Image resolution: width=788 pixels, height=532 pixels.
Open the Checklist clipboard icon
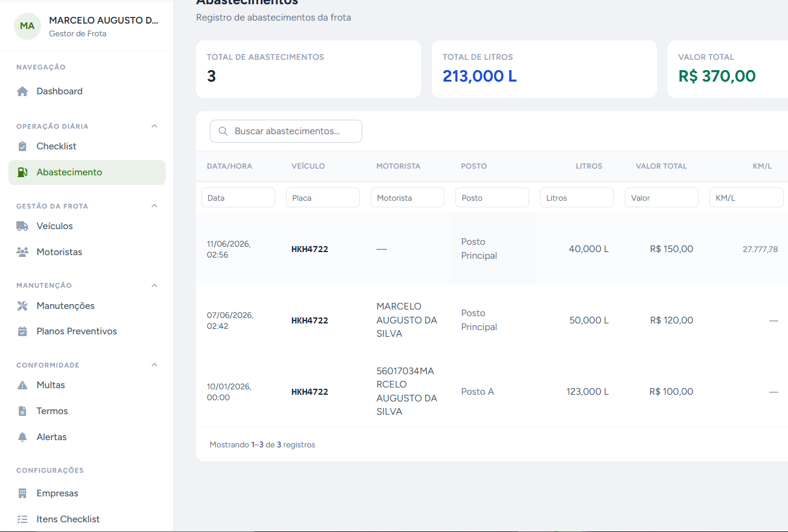coord(22,146)
